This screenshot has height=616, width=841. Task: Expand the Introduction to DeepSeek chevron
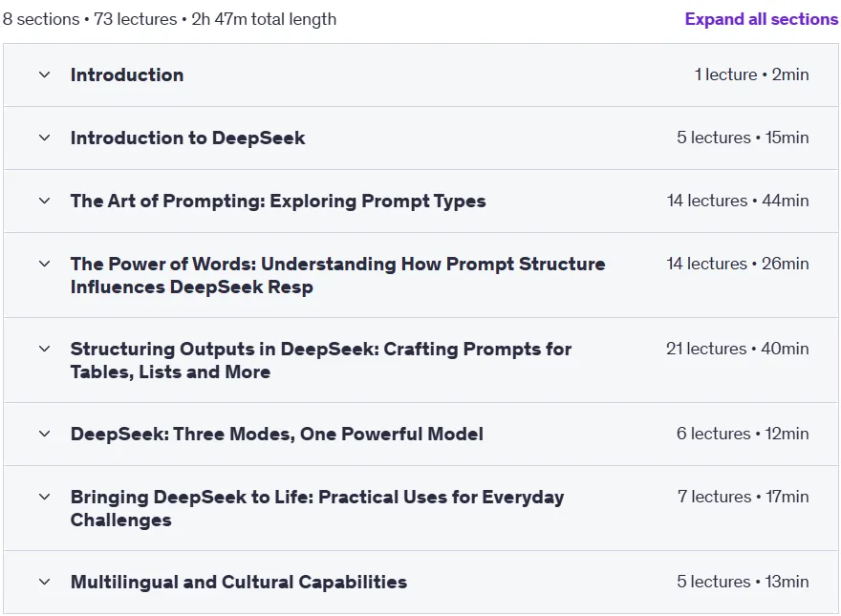point(45,138)
